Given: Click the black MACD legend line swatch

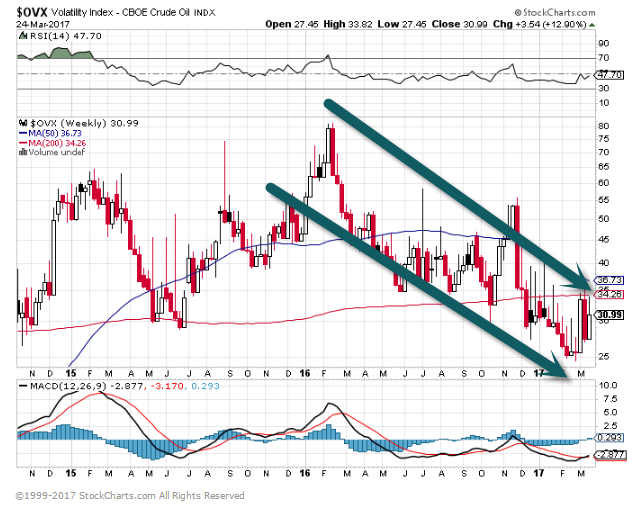Looking at the screenshot, I should click(x=23, y=386).
